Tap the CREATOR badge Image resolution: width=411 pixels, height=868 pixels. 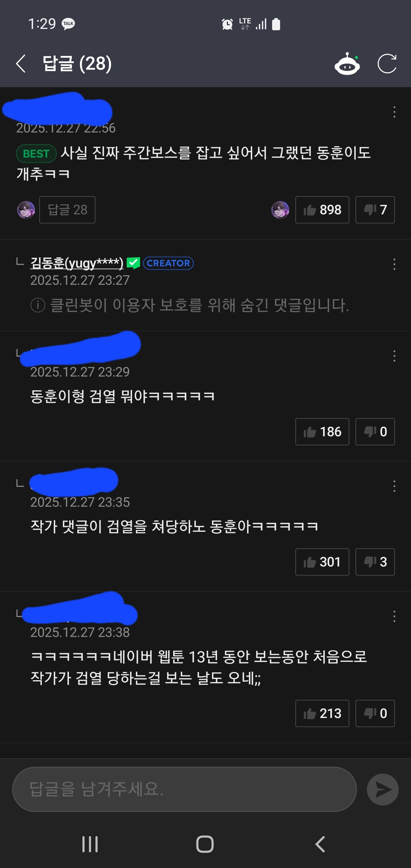pos(169,263)
